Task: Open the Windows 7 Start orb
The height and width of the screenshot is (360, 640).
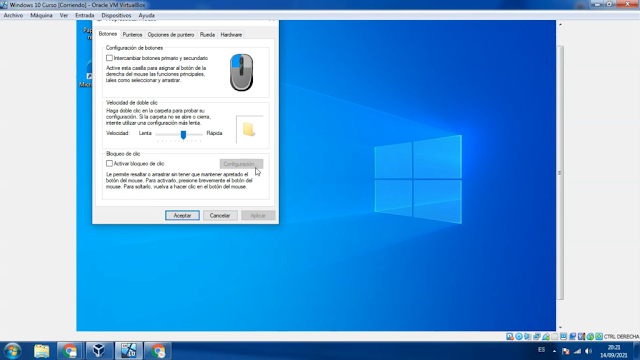Action: click(12, 351)
